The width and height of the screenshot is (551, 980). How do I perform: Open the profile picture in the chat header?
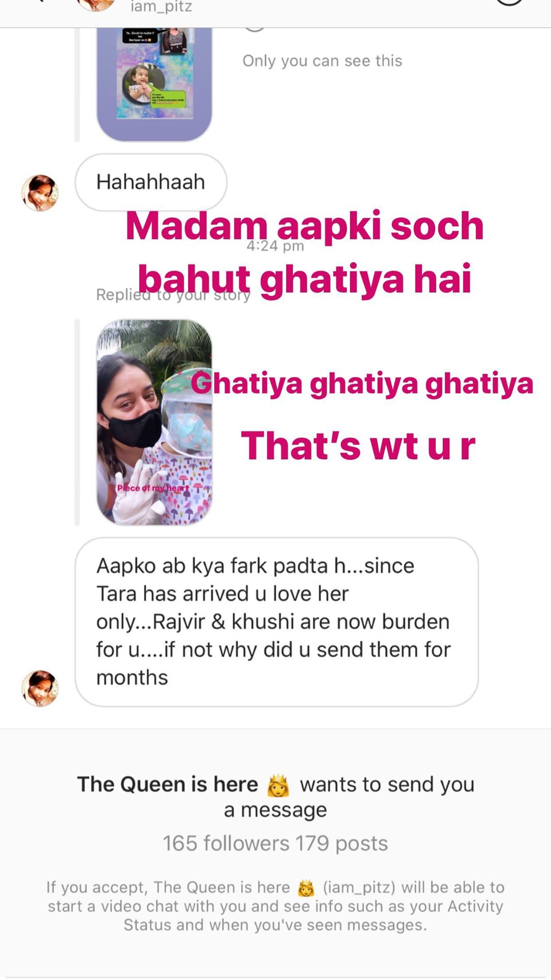[x=96, y=5]
